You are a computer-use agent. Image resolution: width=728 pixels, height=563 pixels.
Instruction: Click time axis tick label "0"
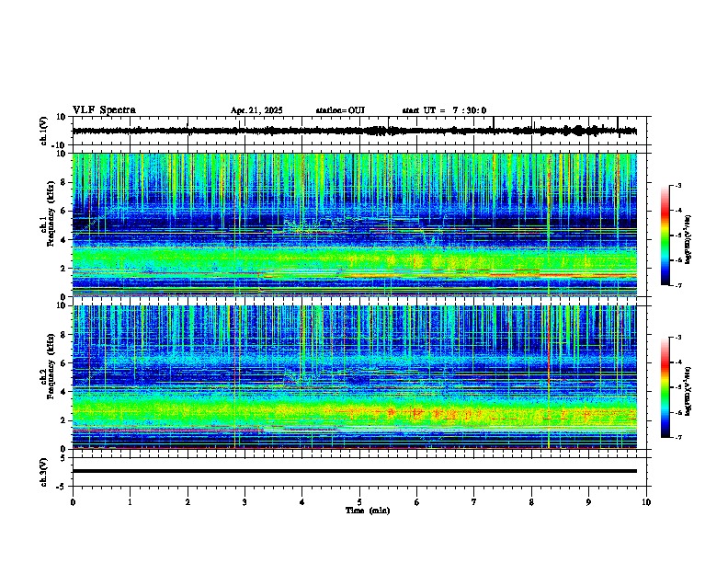[73, 502]
